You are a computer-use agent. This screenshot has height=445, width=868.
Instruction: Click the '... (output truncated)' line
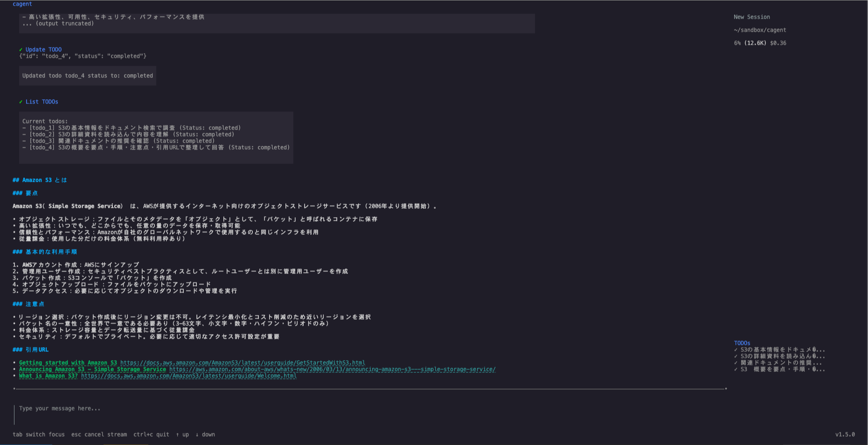click(x=58, y=23)
